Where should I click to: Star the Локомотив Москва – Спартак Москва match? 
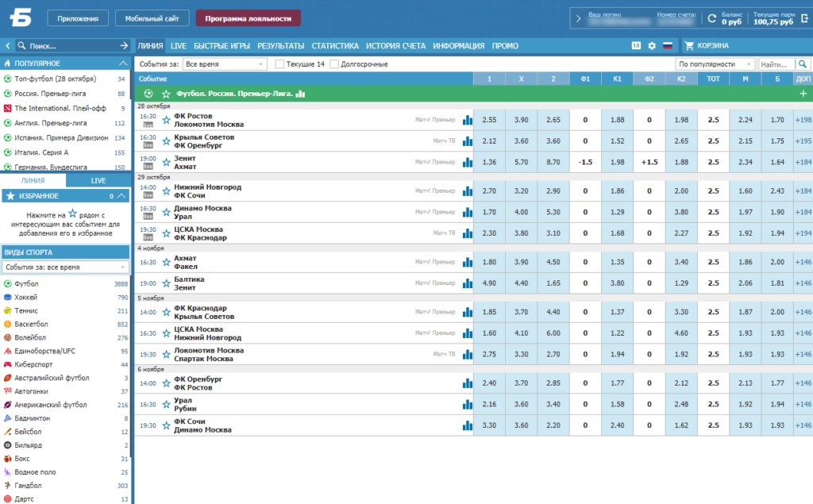166,355
